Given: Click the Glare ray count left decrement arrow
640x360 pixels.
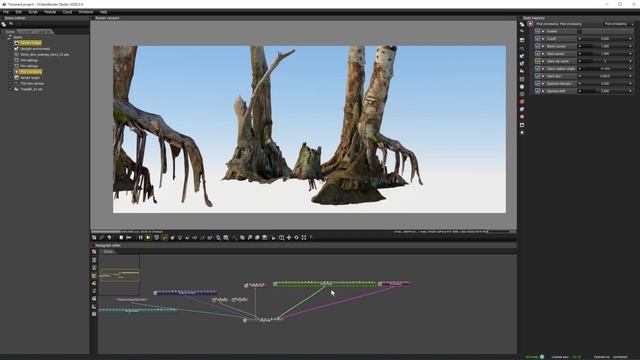Looking at the screenshot, I should (580, 61).
